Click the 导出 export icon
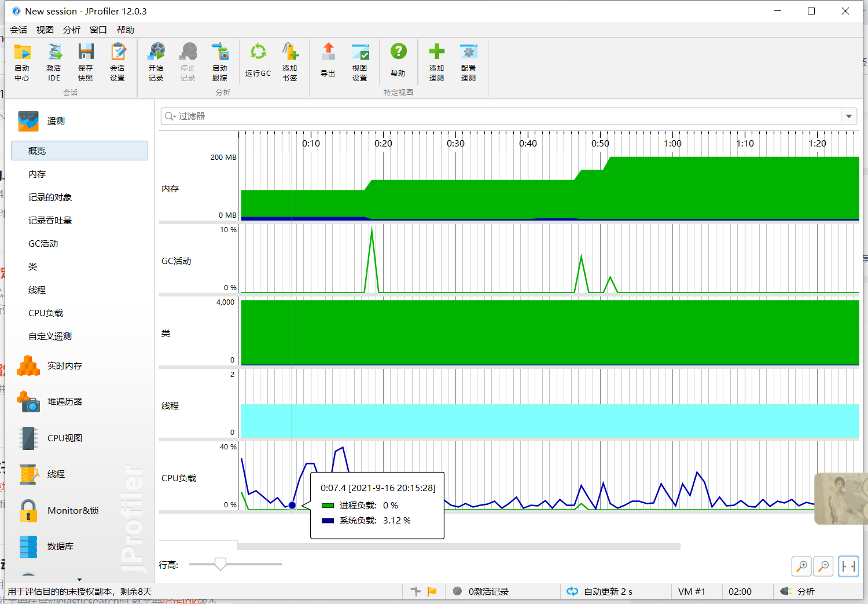This screenshot has width=868, height=604. point(328,60)
